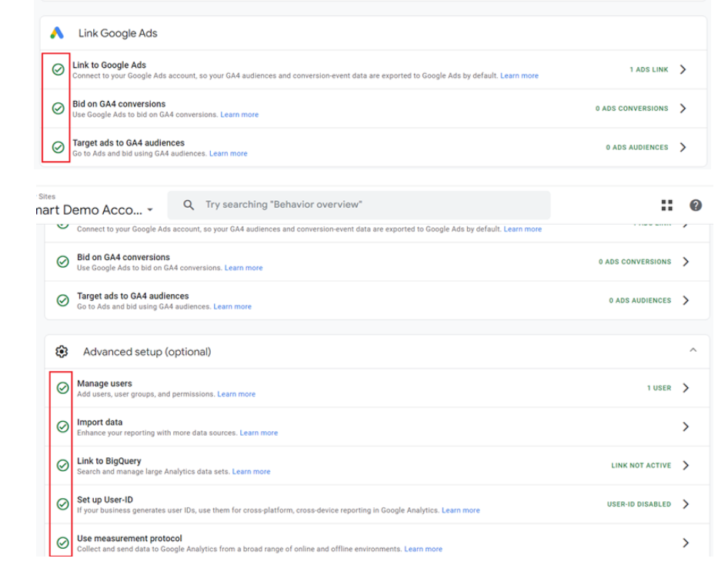The width and height of the screenshot is (728, 565).
Task: Toggle the checkmark beside Set up User-ID
Action: click(60, 504)
